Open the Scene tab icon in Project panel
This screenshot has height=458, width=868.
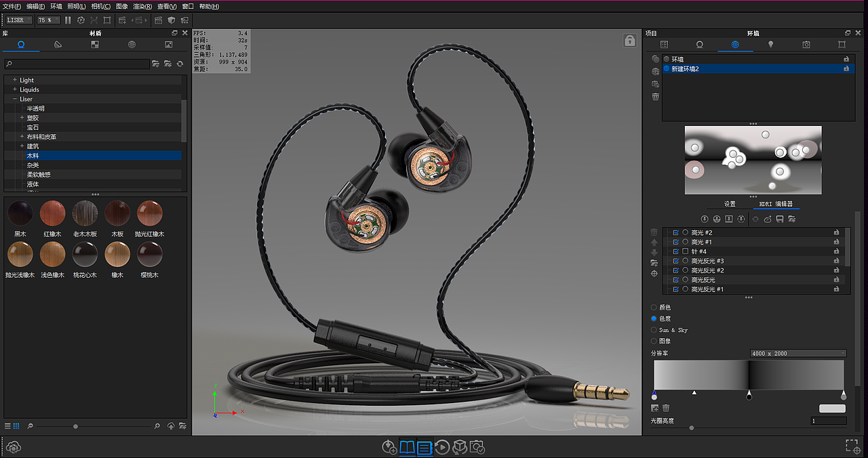point(664,45)
